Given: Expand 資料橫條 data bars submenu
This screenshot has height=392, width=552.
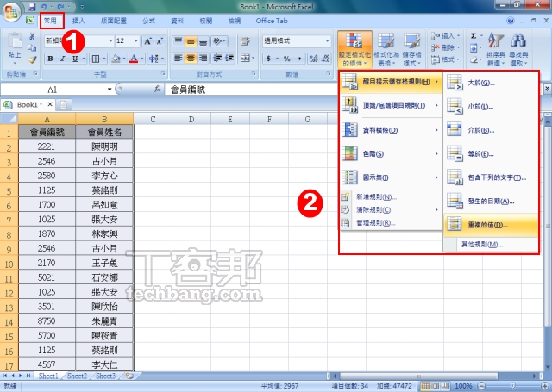Looking at the screenshot, I should click(x=391, y=130).
